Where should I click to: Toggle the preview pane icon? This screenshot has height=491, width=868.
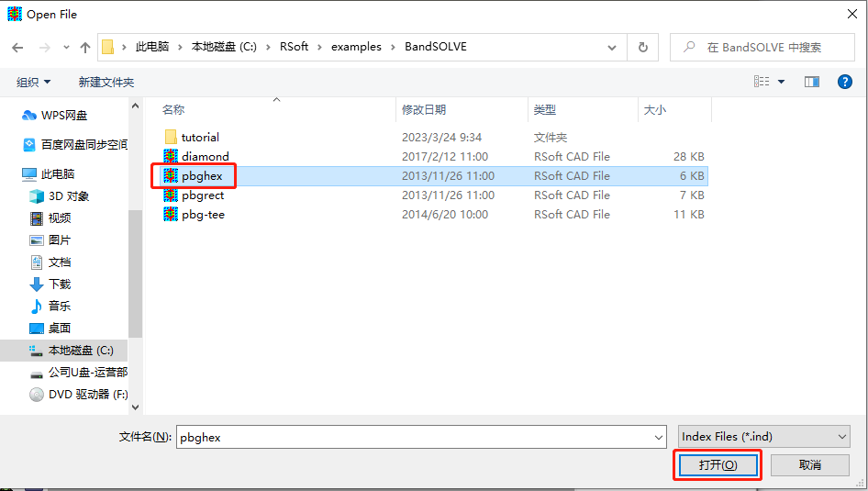811,82
